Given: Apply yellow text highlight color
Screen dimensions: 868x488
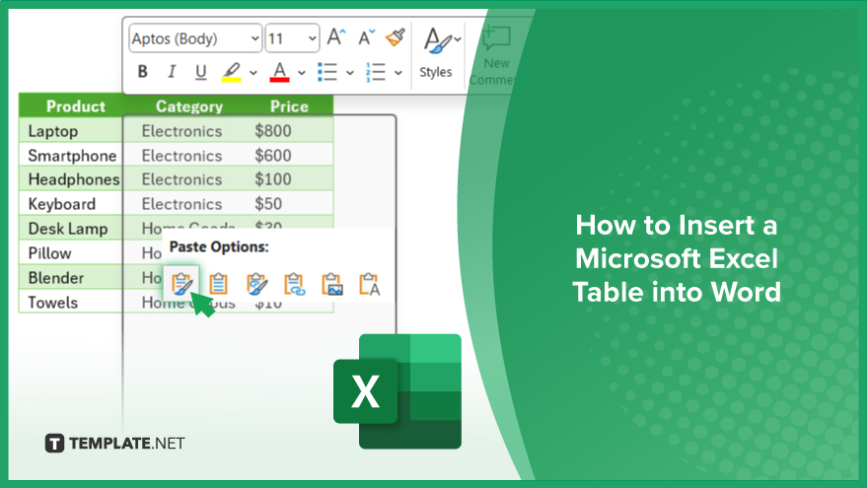Looking at the screenshot, I should point(232,72).
